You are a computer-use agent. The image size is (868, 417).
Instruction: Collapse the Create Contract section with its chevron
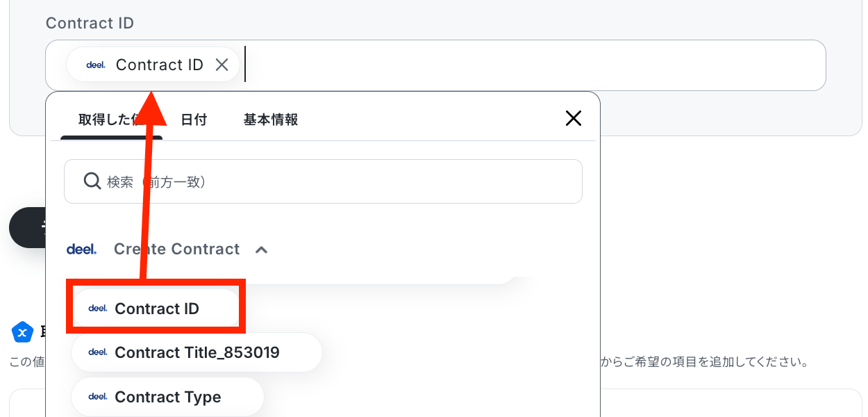point(261,250)
